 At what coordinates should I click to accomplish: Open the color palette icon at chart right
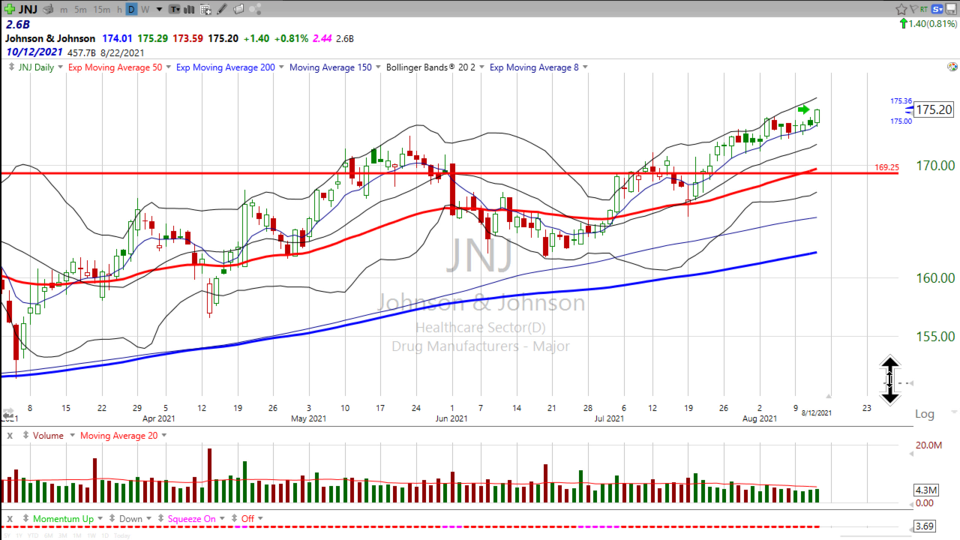point(950,67)
